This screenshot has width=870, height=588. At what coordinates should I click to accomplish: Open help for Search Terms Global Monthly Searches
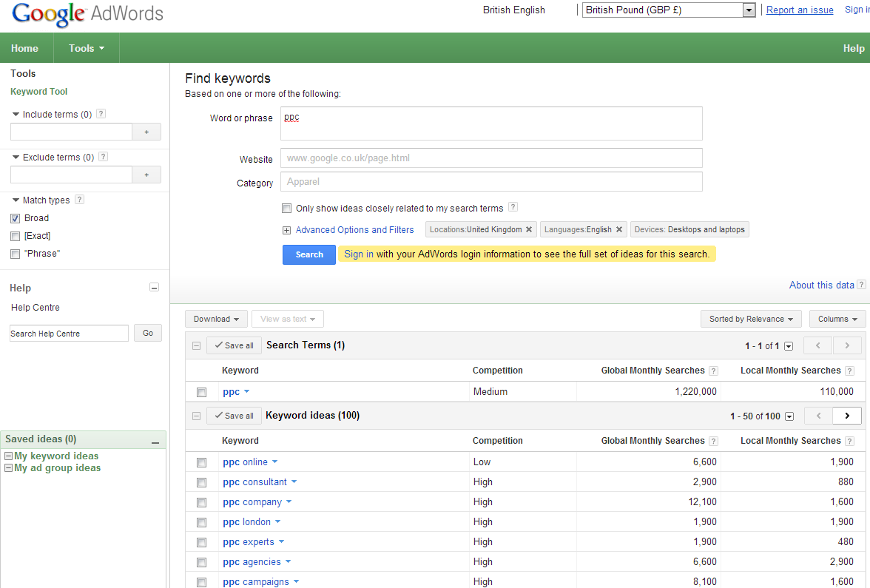[713, 371]
